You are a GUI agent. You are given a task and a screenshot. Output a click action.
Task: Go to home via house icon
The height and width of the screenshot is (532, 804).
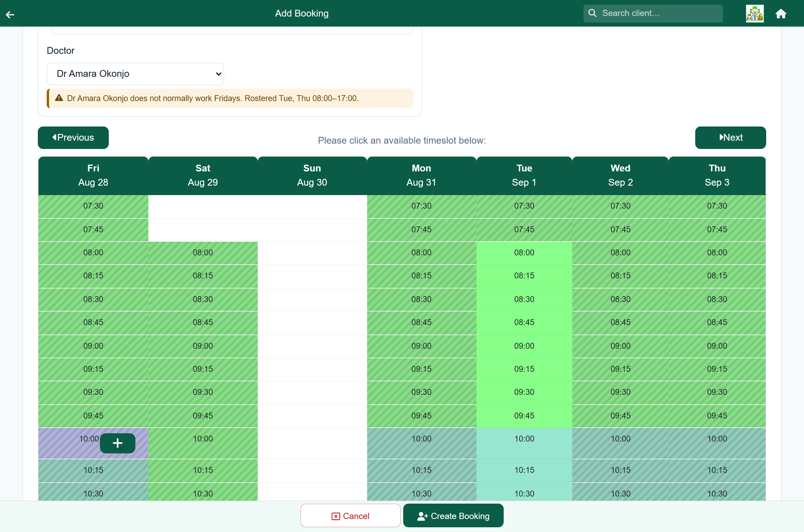781,14
